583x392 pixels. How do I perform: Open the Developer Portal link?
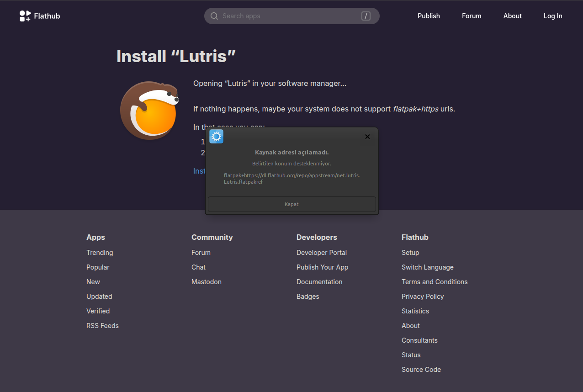pyautogui.click(x=322, y=253)
